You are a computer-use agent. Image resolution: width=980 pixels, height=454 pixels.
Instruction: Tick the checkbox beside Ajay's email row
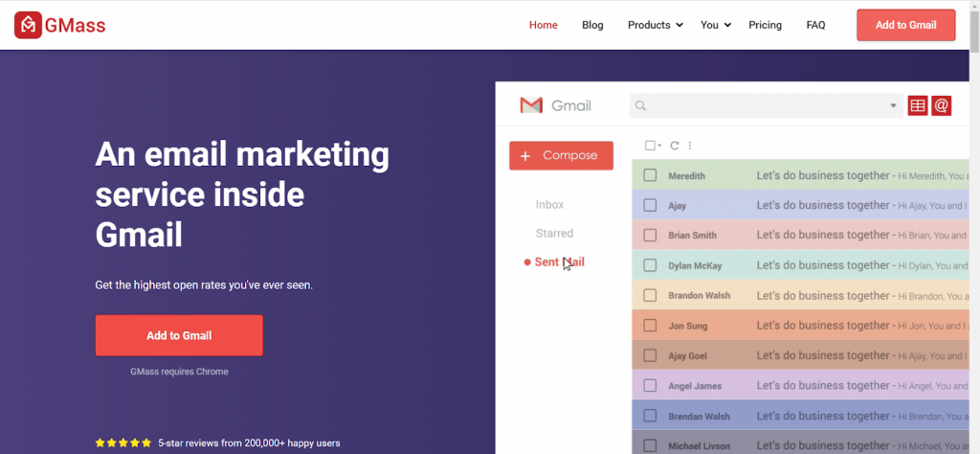(x=650, y=205)
